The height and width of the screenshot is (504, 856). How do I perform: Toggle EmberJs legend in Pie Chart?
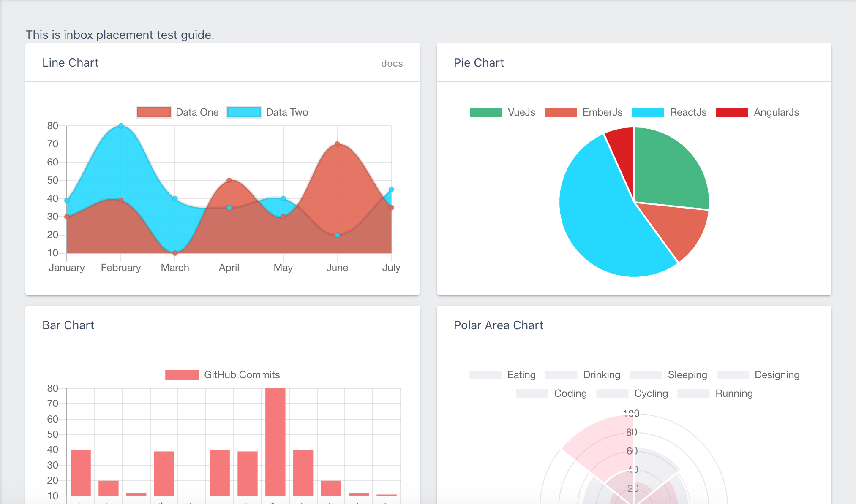pos(583,112)
